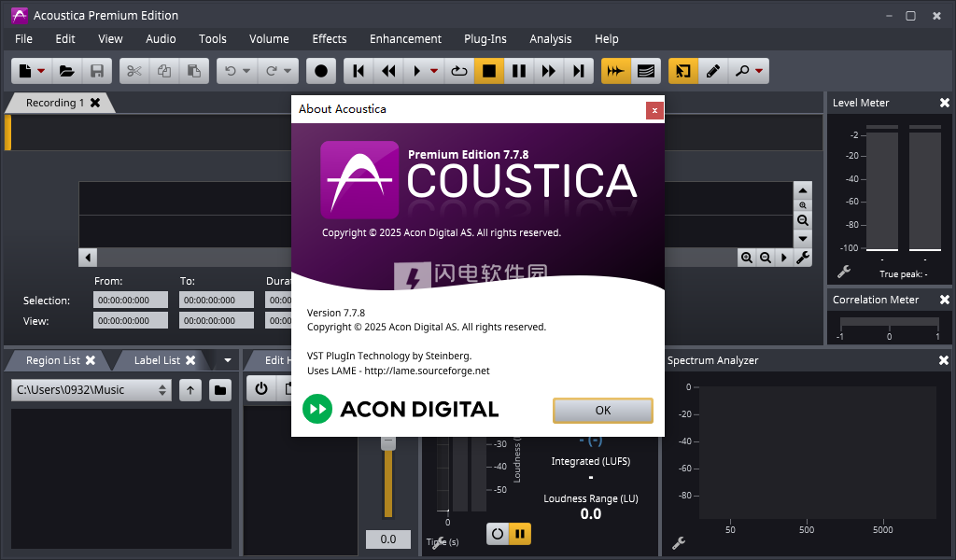Toggle the power bypass button in Edit panel
Viewport: 956px width, 560px height.
tap(261, 389)
